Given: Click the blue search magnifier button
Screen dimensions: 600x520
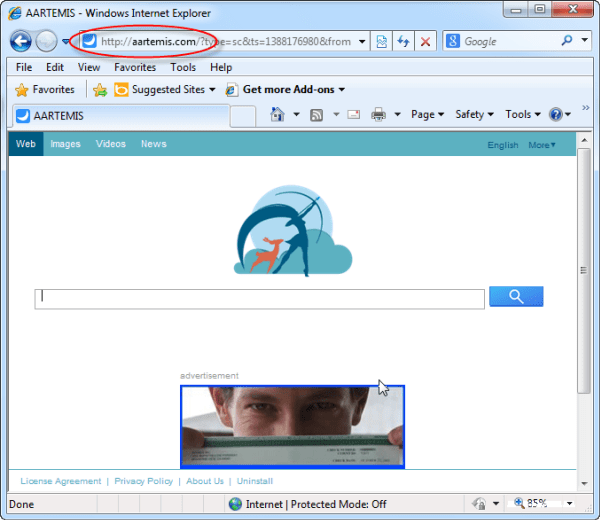Looking at the screenshot, I should click(516, 296).
